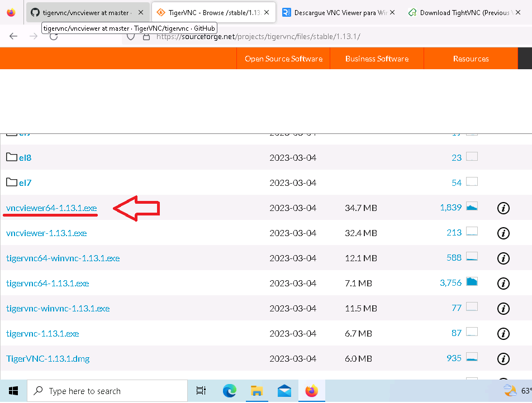
Task: Go back with the browser back arrow
Action: coord(13,36)
